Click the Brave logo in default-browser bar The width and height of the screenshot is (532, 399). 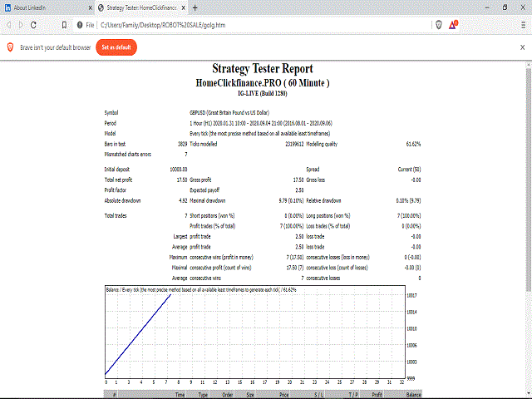10,47
